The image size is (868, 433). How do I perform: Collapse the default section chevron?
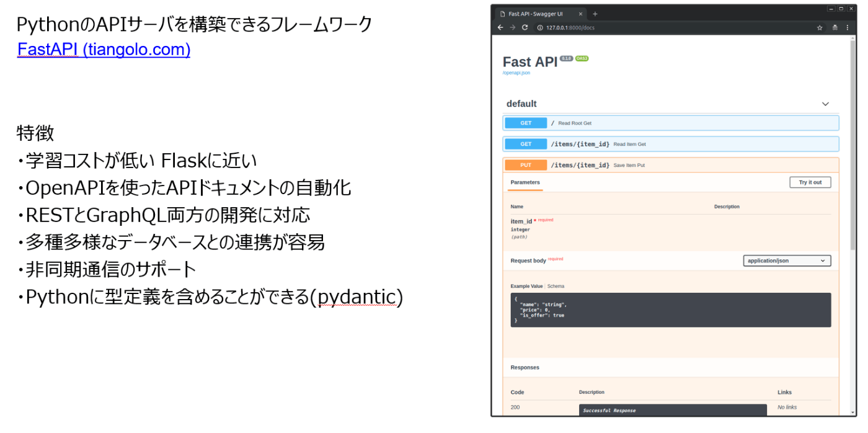point(825,104)
